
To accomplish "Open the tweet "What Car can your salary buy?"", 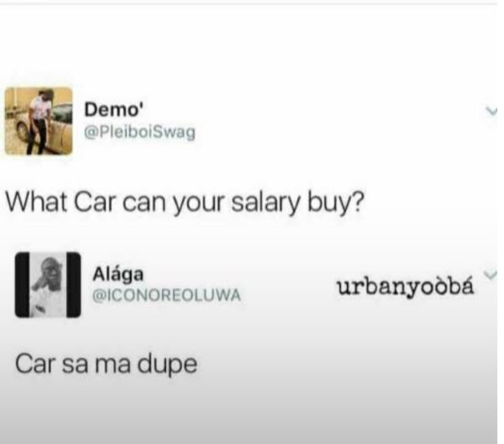I will click(185, 203).
